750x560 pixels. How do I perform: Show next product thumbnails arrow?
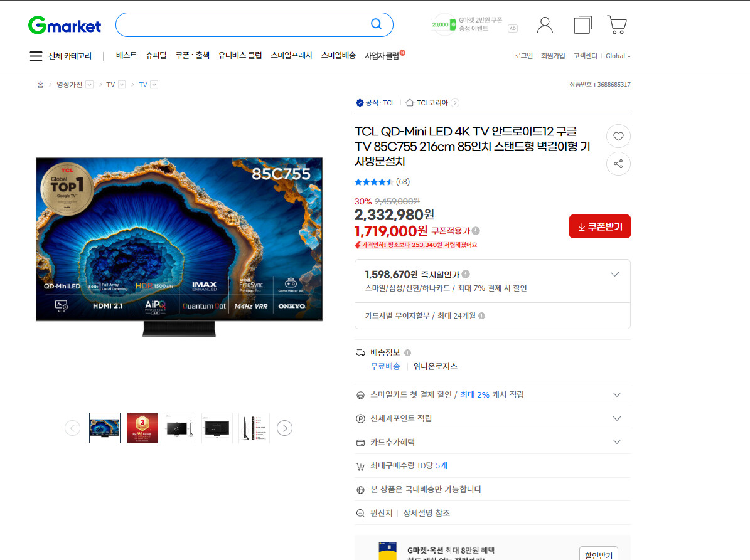[x=284, y=428]
